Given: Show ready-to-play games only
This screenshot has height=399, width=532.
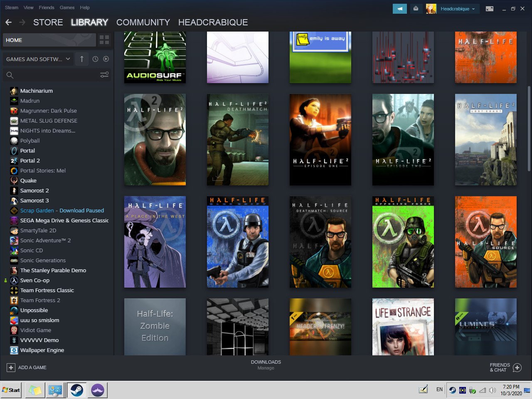Looking at the screenshot, I should coord(106,59).
